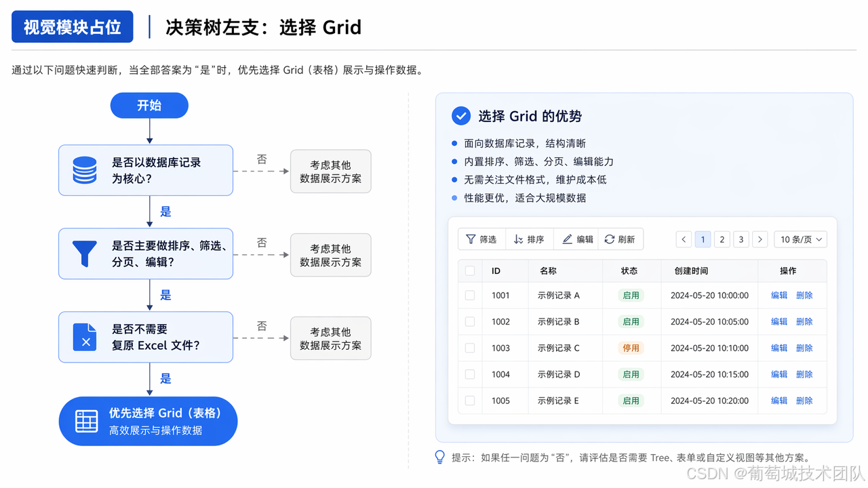Click the cell 2024-05-20 10:20:00

pos(709,401)
